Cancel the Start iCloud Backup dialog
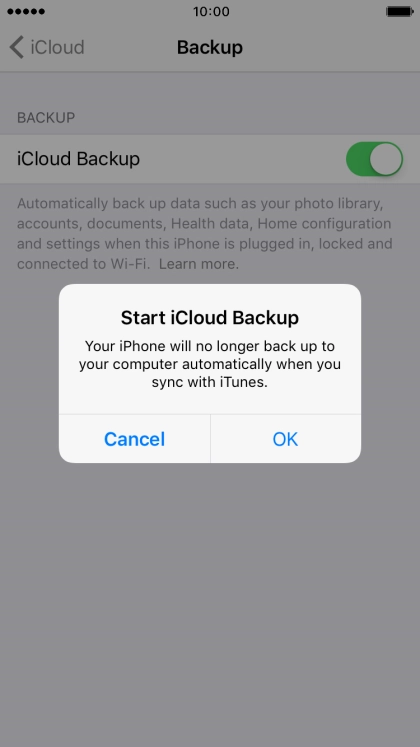The image size is (420, 747). 134,439
